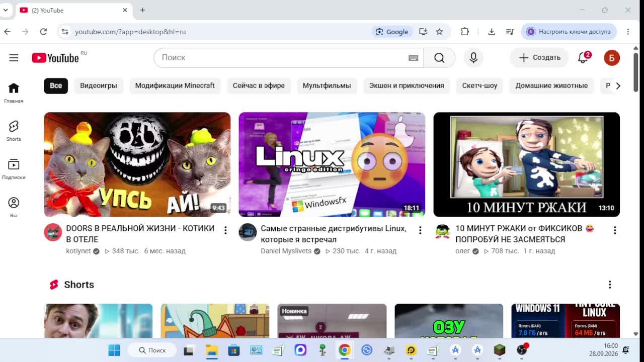Open the kotiynet channel name link
The image size is (644, 362).
[x=78, y=251]
